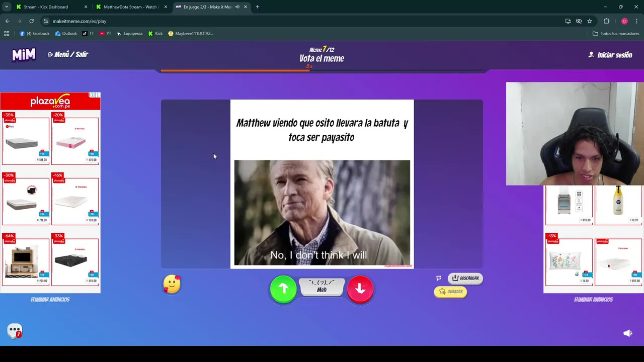The width and height of the screenshot is (644, 362).
Task: Click right Eliminar anuncios link
Action: pos(594,299)
